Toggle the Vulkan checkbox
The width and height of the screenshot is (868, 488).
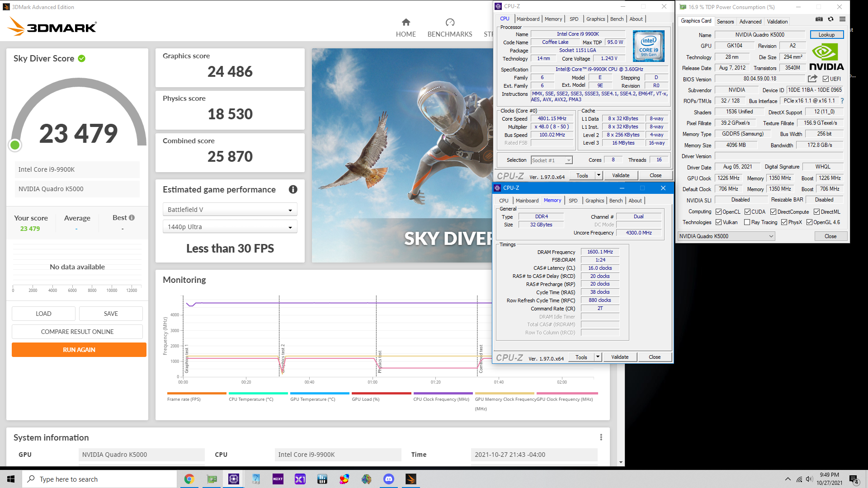718,222
